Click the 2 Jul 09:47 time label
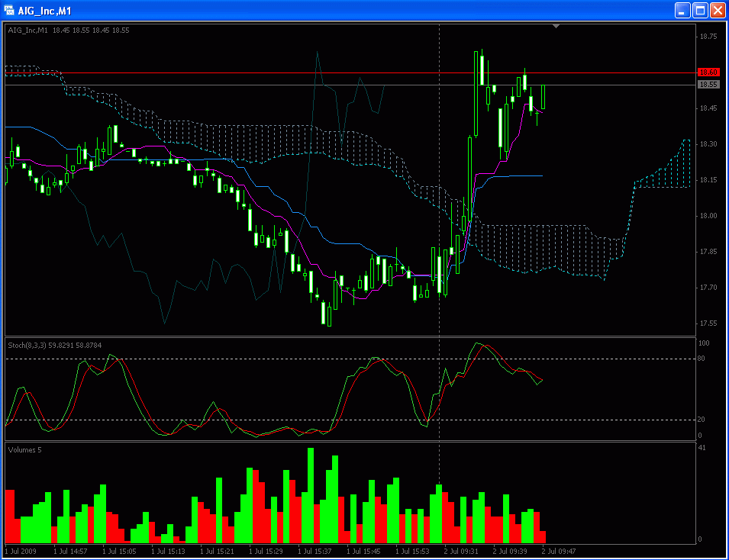Viewport: 729px width, 560px height. pos(558,551)
